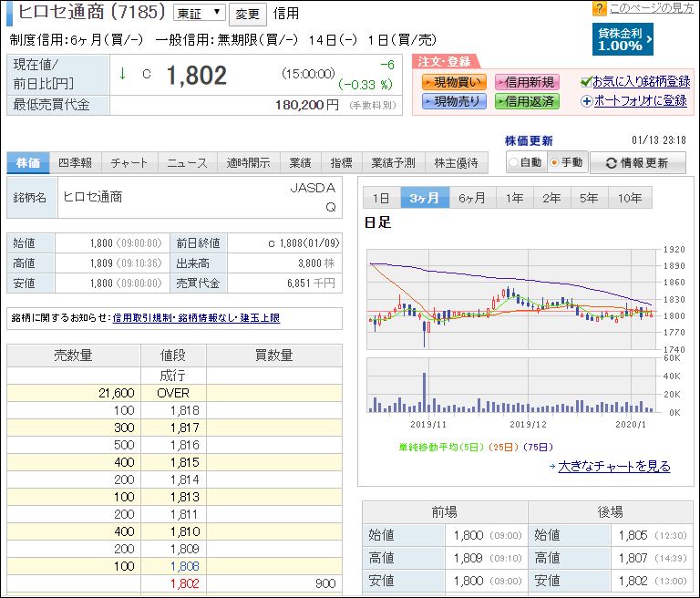Image resolution: width=700 pixels, height=598 pixels.
Task: Open the 東証 market dropdown
Action: (200, 13)
